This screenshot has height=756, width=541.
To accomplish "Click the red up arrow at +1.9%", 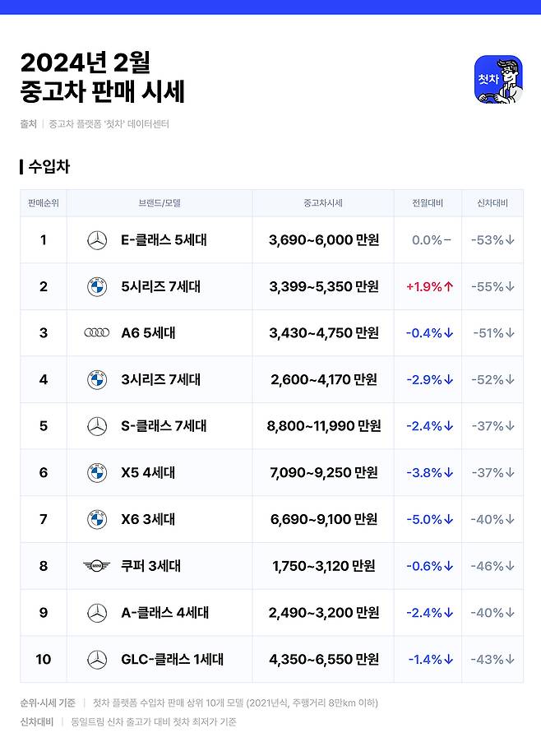I will click(449, 287).
